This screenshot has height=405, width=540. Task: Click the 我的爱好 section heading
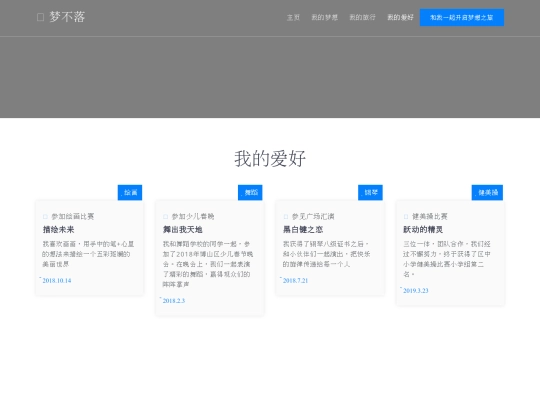coord(270,159)
